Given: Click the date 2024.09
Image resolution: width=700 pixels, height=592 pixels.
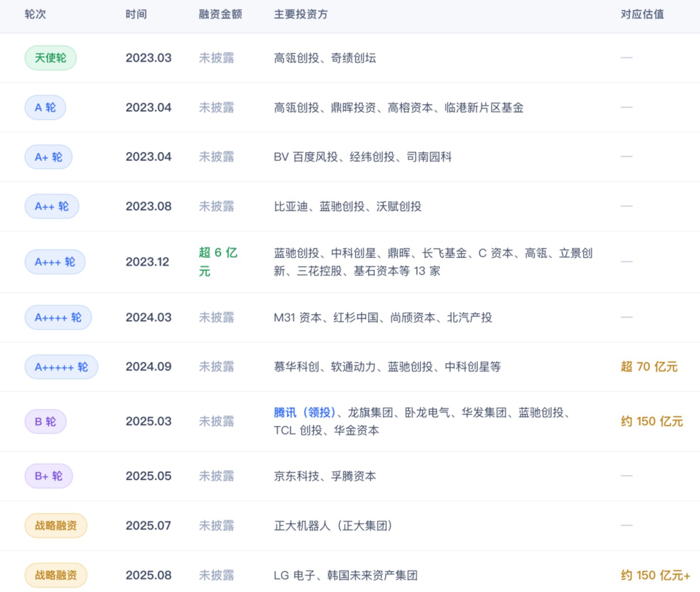Looking at the screenshot, I should pyautogui.click(x=148, y=367).
